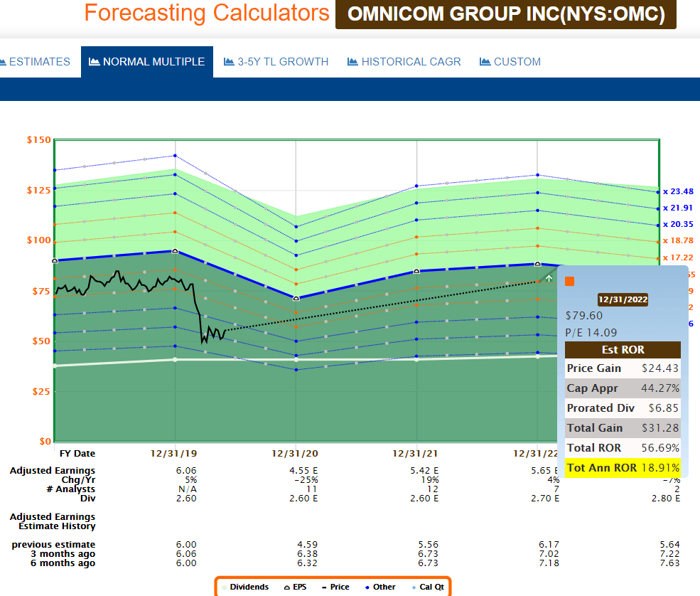Click the chart icon beside NORMAL MULTIPLE
Image resolution: width=700 pixels, height=596 pixels.
95,62
